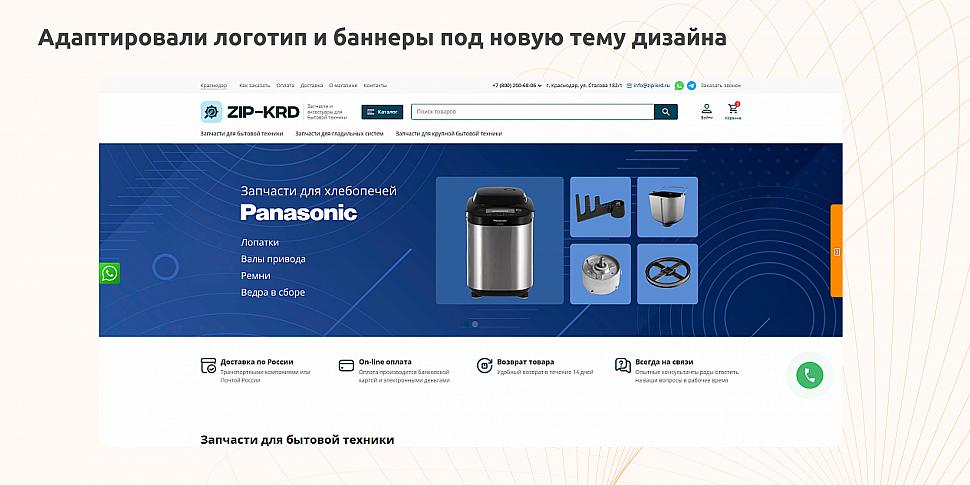Click the On-line оплата card icon

click(x=346, y=366)
